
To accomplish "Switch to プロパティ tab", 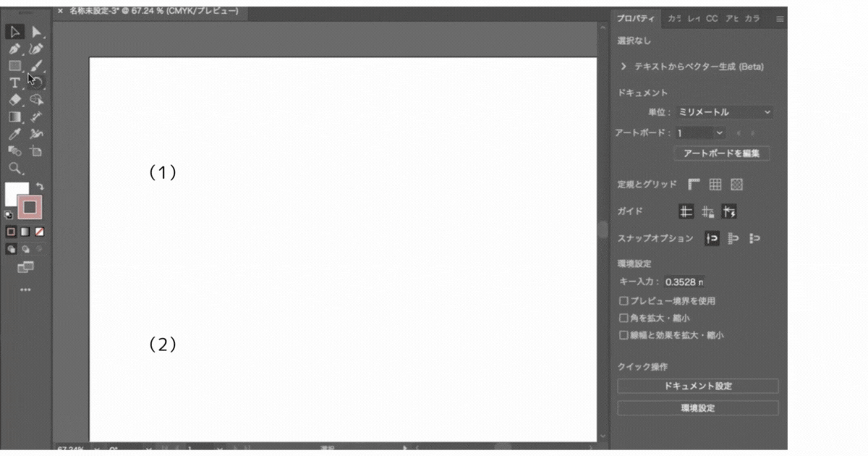I will (x=635, y=19).
